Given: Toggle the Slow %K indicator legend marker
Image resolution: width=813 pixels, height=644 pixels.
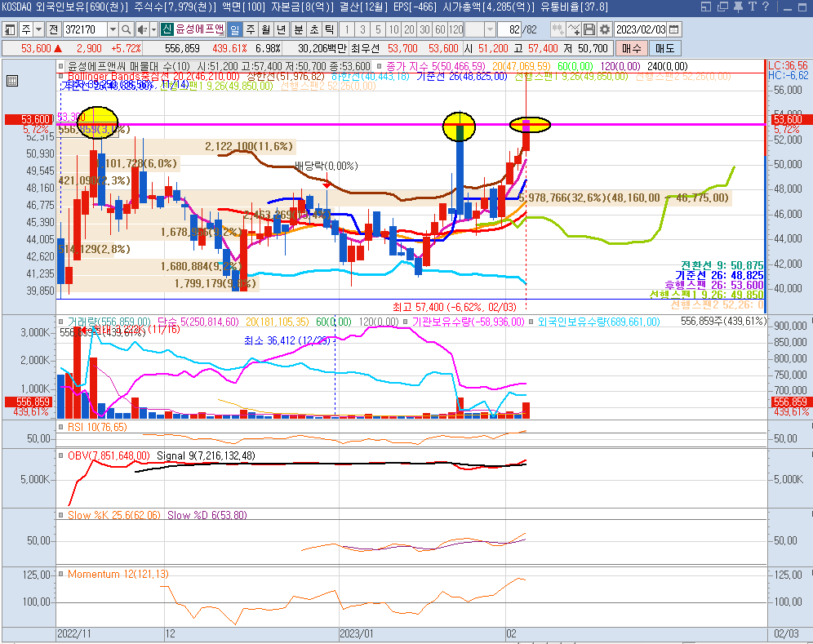Looking at the screenshot, I should point(61,515).
